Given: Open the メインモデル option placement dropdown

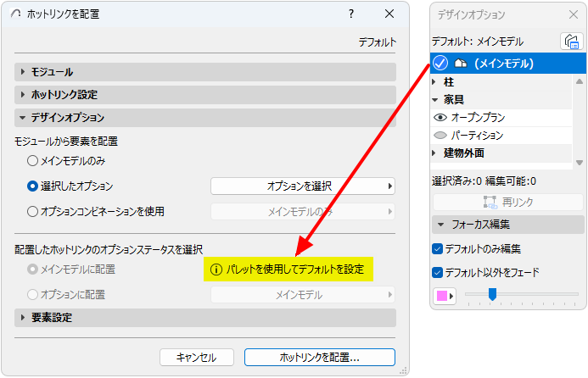Looking at the screenshot, I should 303,295.
